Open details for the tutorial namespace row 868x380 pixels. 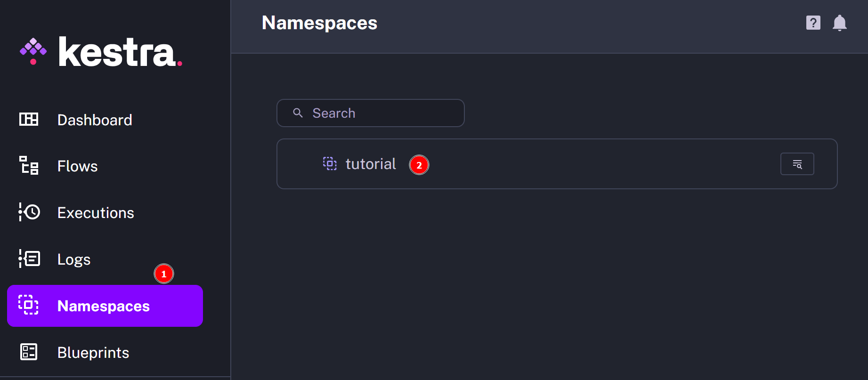click(x=797, y=163)
